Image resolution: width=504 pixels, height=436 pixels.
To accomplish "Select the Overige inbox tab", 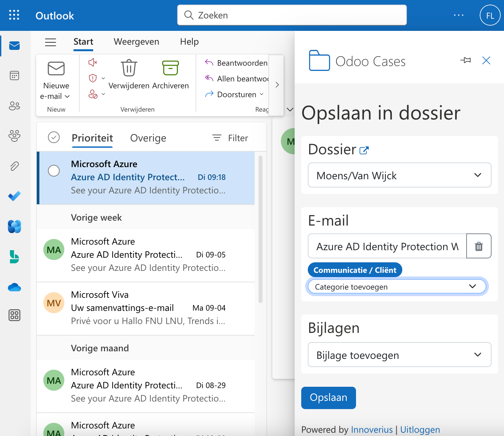I will (x=148, y=138).
